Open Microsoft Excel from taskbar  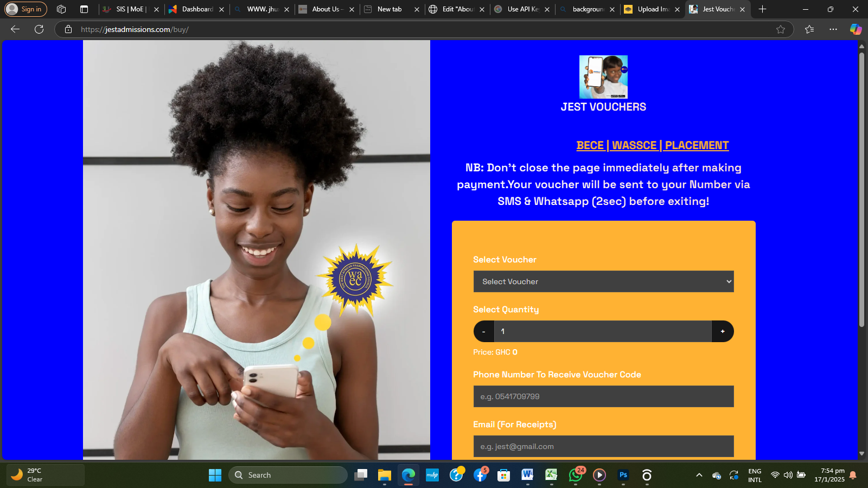[x=552, y=475]
